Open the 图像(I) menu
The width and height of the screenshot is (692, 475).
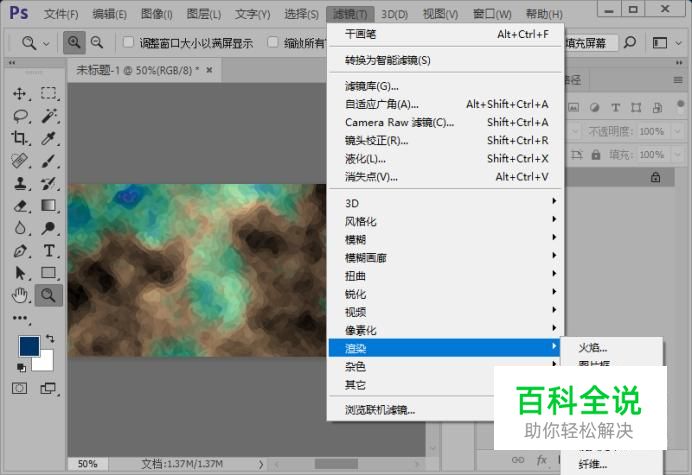[157, 14]
